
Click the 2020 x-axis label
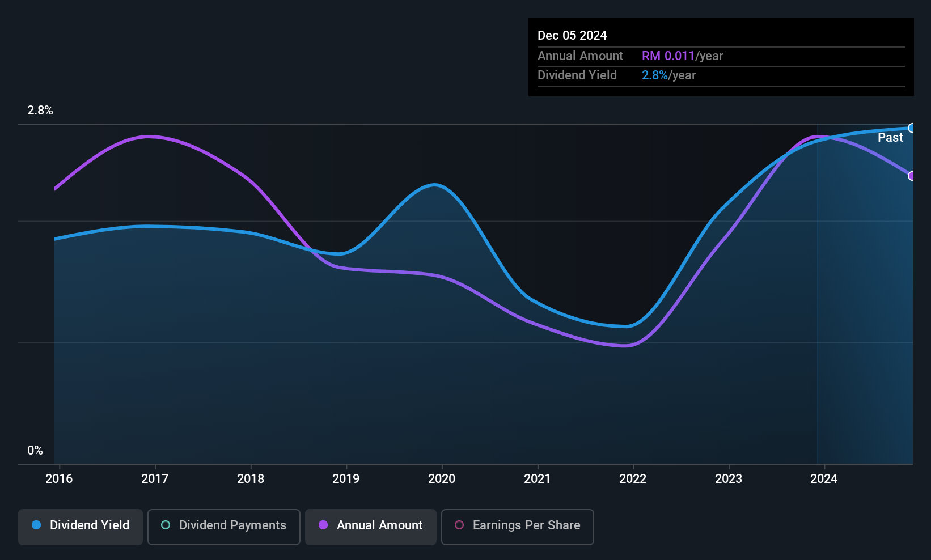coord(442,479)
